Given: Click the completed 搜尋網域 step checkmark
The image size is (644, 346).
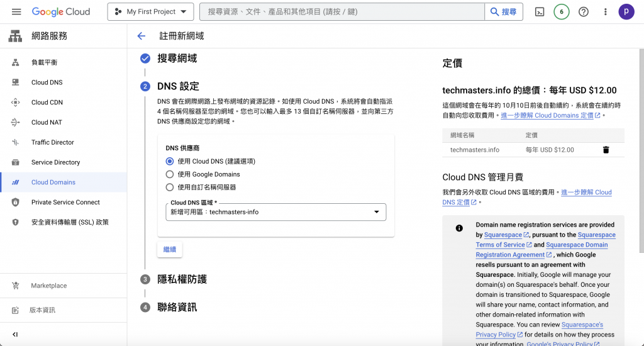Looking at the screenshot, I should pos(145,59).
